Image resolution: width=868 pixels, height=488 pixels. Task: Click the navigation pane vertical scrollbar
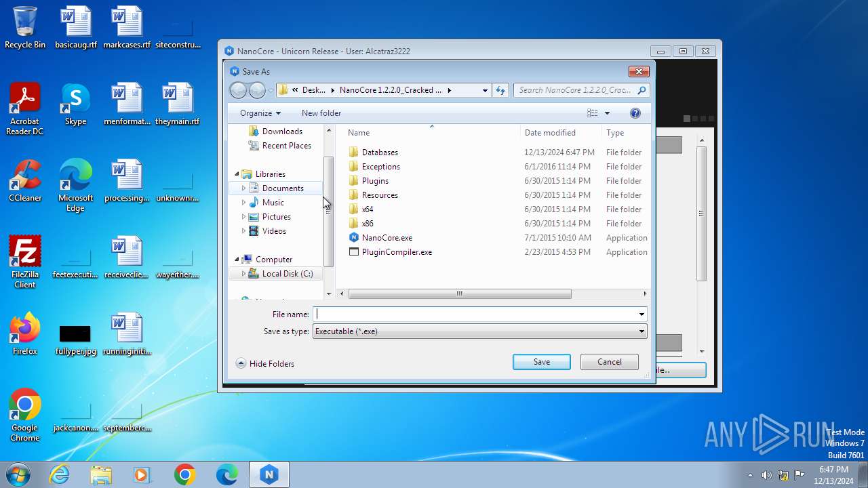329,211
